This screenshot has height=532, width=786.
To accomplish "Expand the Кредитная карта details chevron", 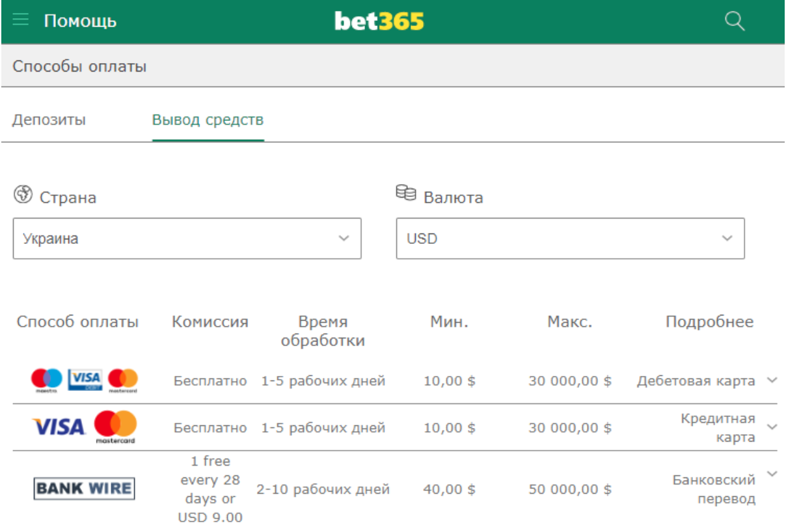I will pos(772,427).
